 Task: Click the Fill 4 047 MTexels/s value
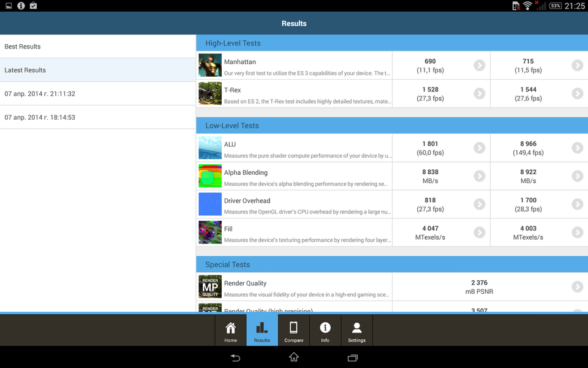pyautogui.click(x=430, y=232)
